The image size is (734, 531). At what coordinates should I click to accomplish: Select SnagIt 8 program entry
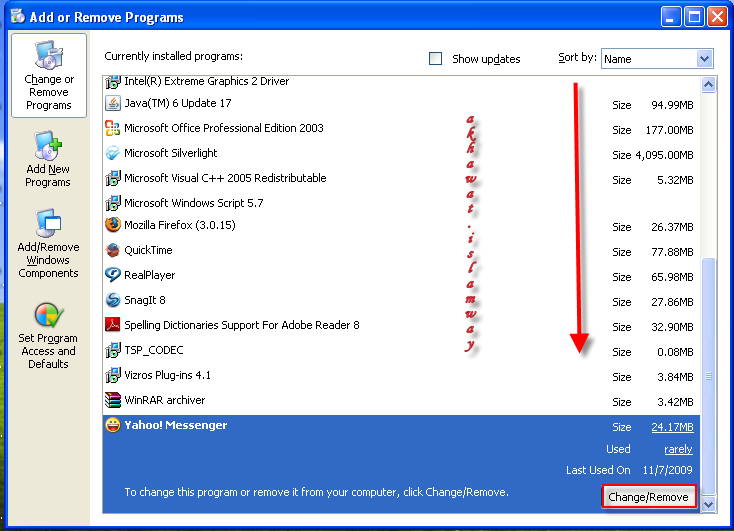pos(401,300)
